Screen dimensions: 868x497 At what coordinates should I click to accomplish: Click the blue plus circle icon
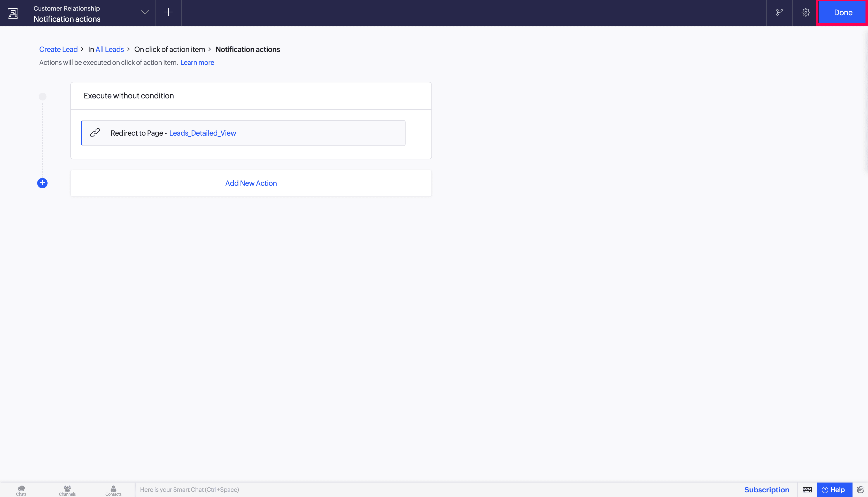42,183
